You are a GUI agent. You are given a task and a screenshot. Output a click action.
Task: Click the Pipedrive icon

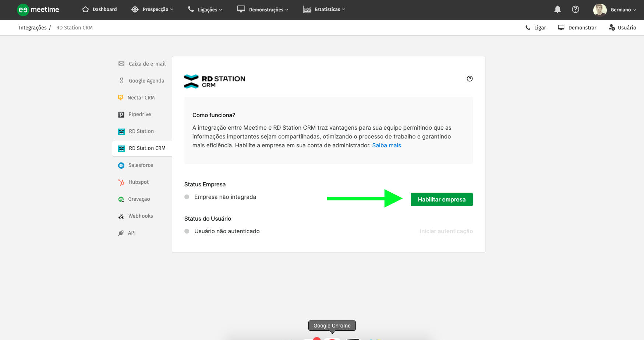[x=121, y=115]
